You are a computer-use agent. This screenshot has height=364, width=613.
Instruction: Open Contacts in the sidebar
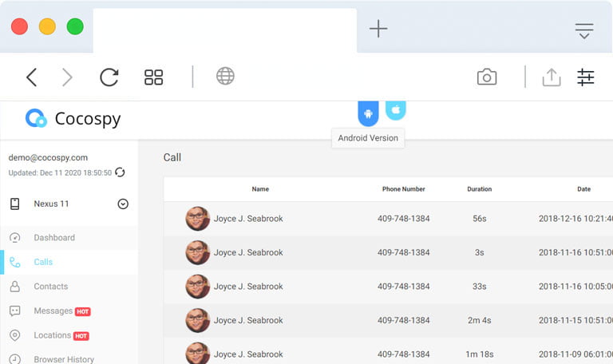click(51, 287)
